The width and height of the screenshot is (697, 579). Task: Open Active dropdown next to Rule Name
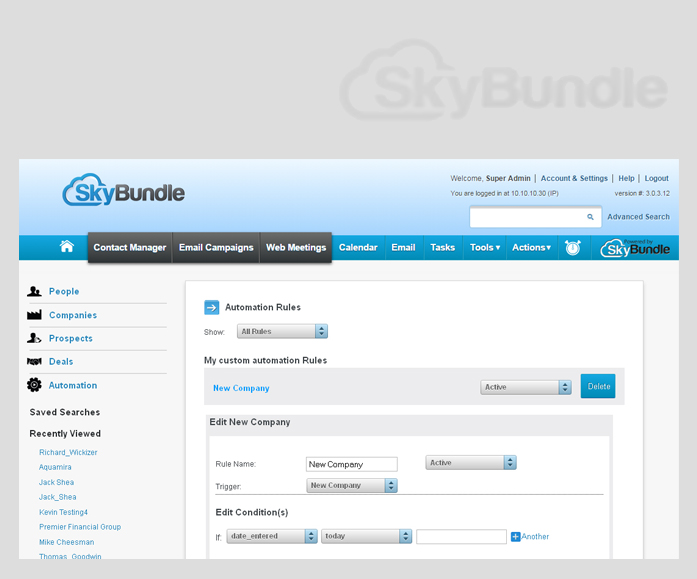tap(471, 463)
